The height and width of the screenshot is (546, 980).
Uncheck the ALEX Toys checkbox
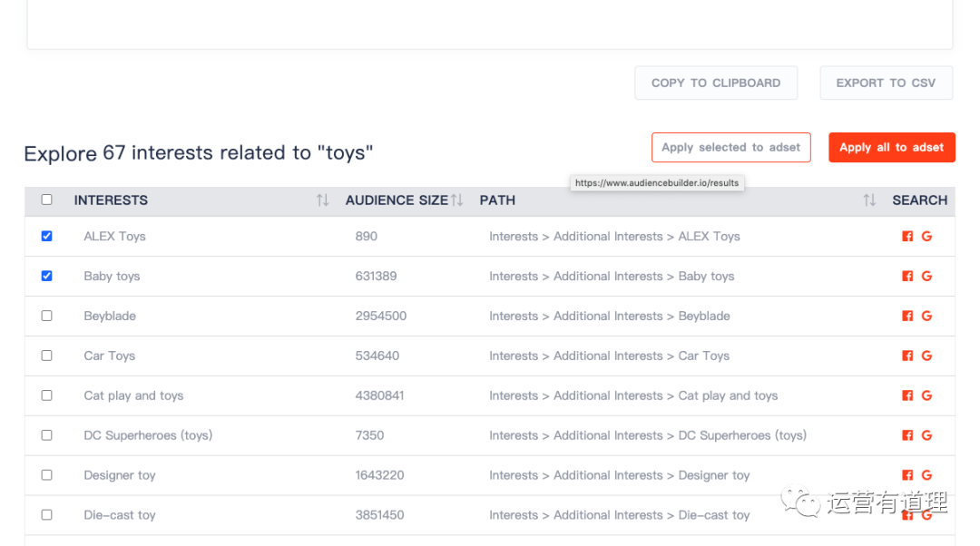(47, 236)
